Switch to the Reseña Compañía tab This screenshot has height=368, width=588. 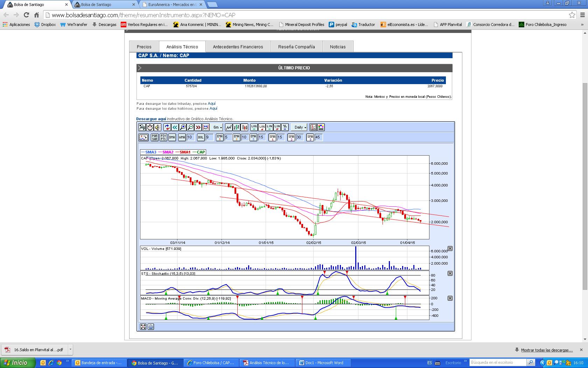coord(296,47)
